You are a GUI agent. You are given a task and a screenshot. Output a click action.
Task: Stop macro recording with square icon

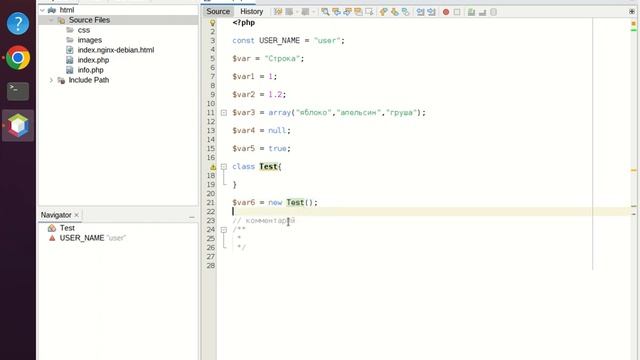click(457, 12)
